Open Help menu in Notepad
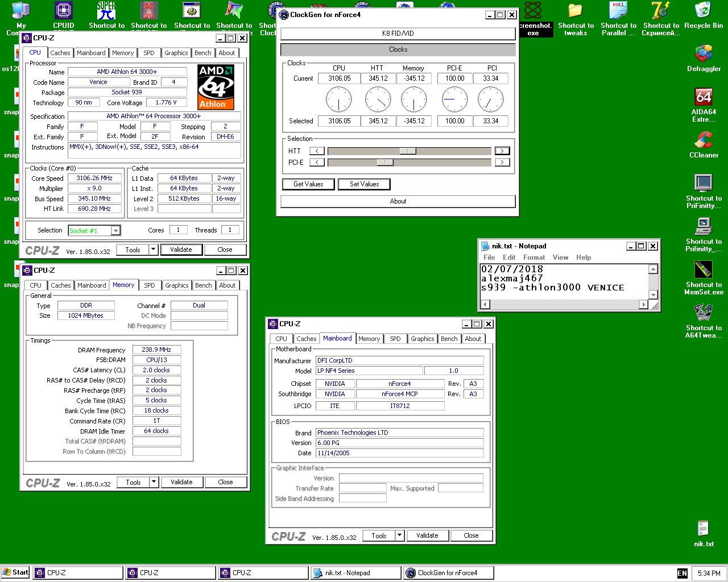The width and height of the screenshot is (728, 582). coord(584,257)
